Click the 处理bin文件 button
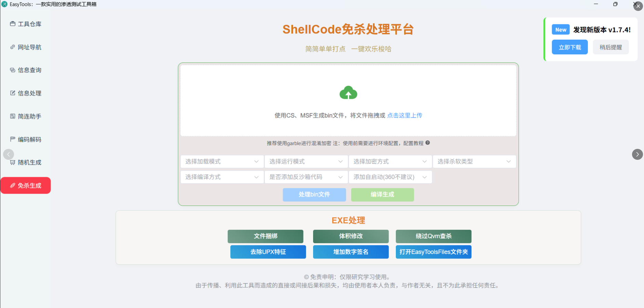Image resolution: width=644 pixels, height=308 pixels. (x=314, y=195)
